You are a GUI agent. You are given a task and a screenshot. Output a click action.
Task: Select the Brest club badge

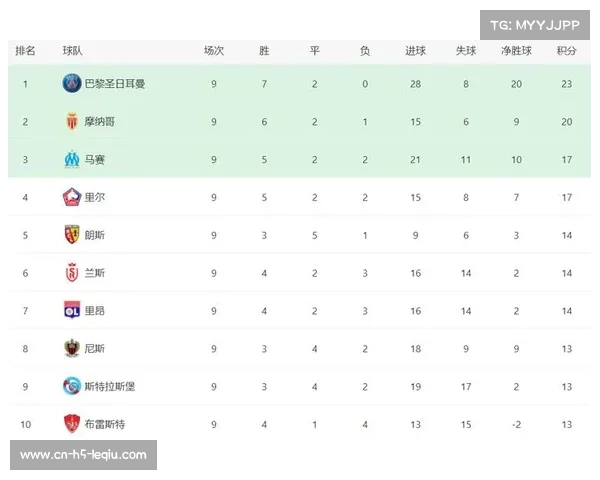(x=72, y=424)
